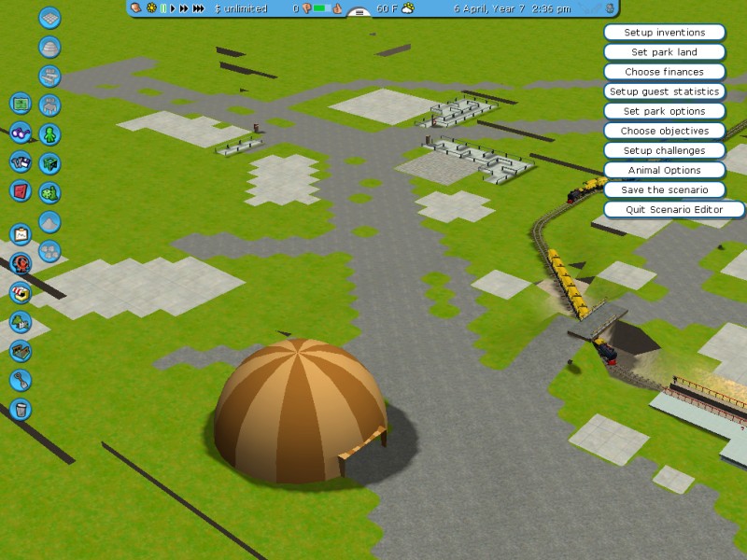Click the red exit door icon

tap(21, 191)
